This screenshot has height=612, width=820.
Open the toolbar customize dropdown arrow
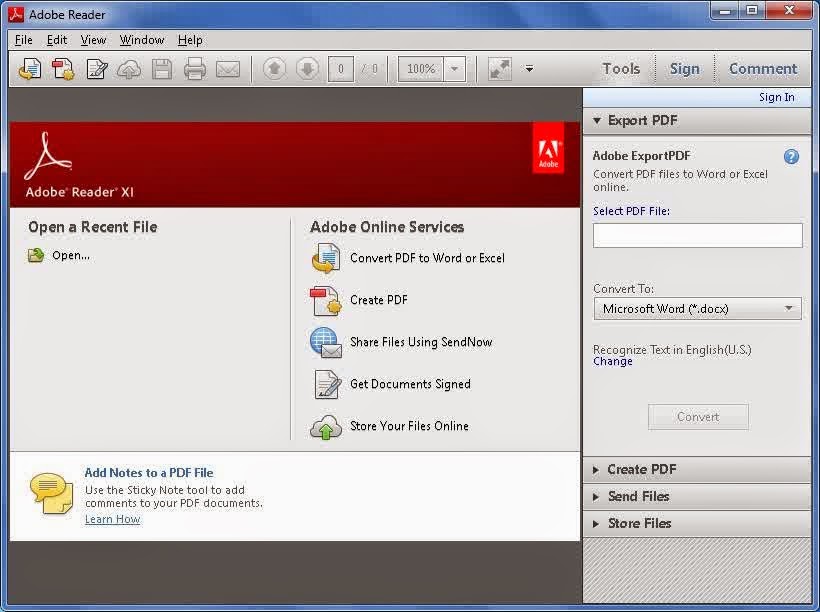click(529, 69)
